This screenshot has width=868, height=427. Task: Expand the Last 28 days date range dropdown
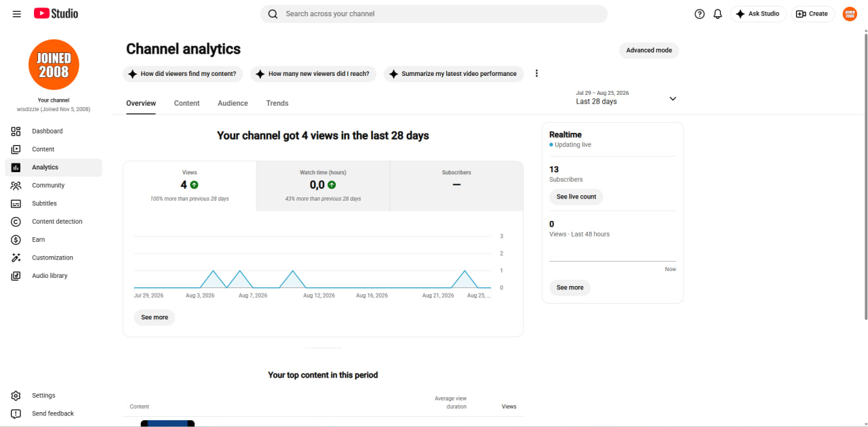[x=627, y=98]
